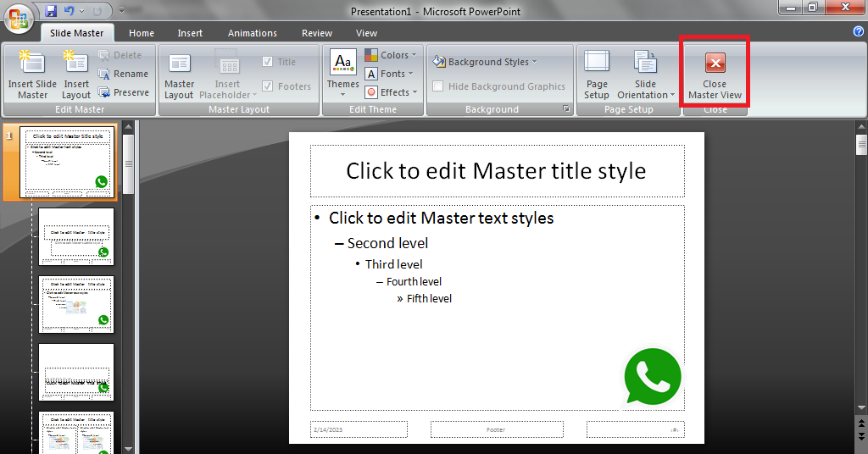Select the second layout thumbnail in the pane

pos(76,236)
